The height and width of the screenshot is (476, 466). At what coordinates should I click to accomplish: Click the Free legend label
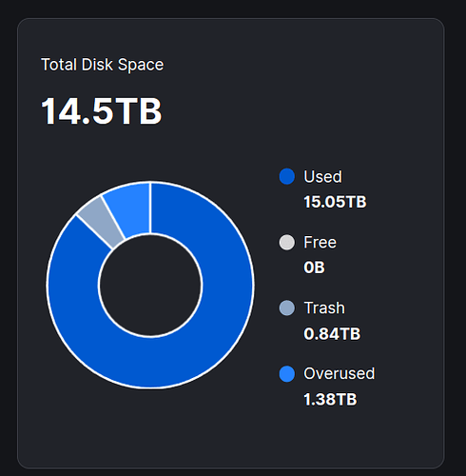tap(320, 243)
